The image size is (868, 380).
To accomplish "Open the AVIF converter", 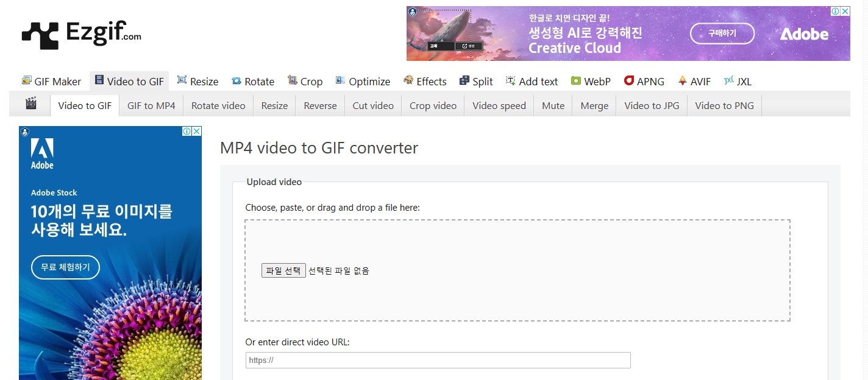I will pos(694,81).
